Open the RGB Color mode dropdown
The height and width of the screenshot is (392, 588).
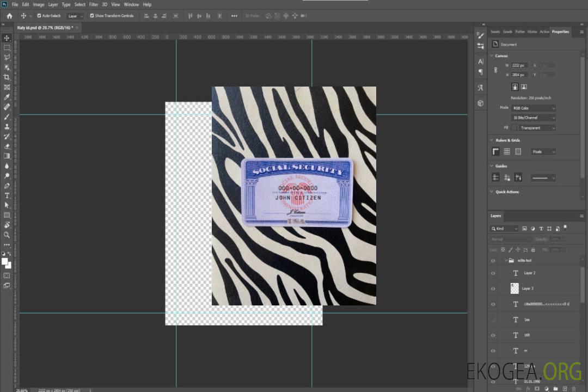(533, 108)
